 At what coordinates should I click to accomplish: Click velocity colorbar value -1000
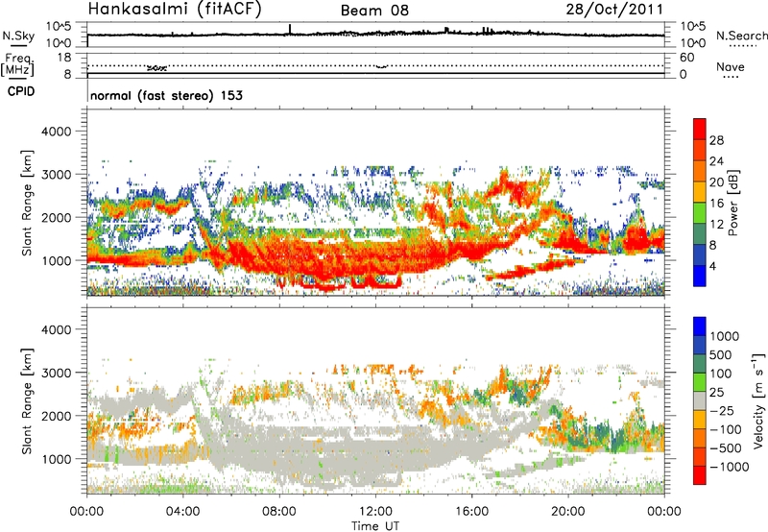730,467
